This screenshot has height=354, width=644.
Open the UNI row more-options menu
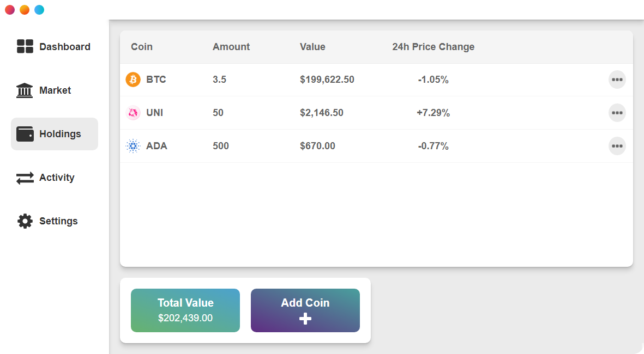[x=617, y=113]
